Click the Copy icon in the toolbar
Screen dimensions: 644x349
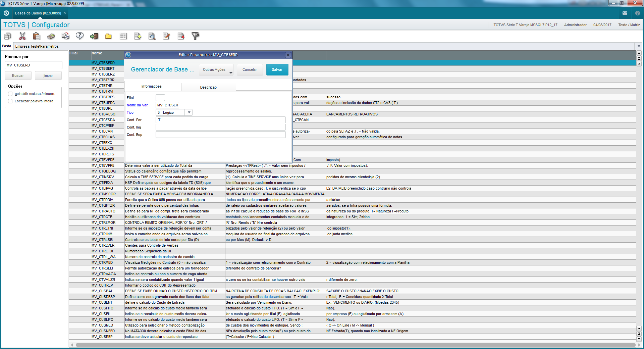[x=8, y=36]
